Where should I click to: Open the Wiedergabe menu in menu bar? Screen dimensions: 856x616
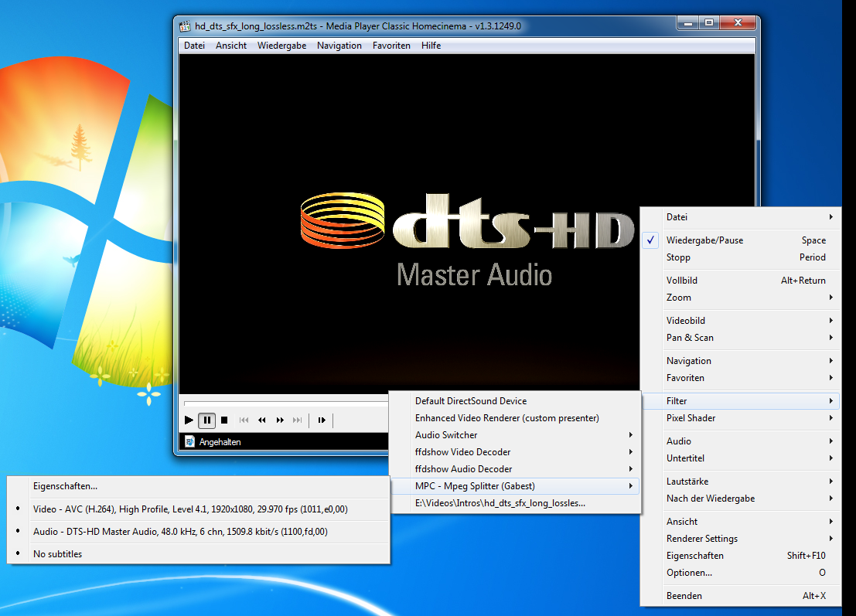(281, 46)
